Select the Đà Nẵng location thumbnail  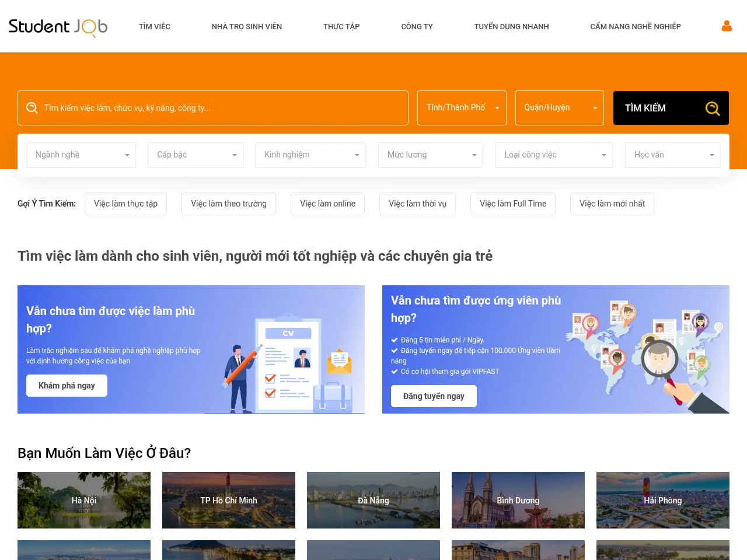(373, 501)
